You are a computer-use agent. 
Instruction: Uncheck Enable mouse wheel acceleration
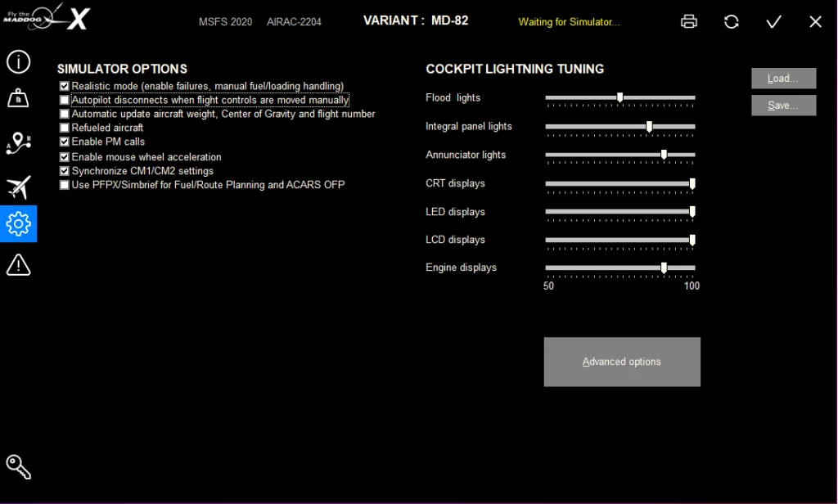click(x=64, y=157)
